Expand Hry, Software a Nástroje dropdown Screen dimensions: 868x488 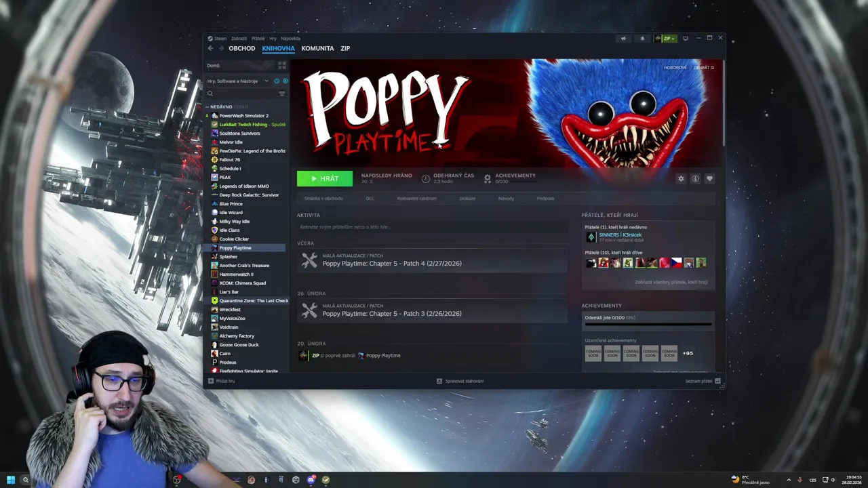point(237,81)
